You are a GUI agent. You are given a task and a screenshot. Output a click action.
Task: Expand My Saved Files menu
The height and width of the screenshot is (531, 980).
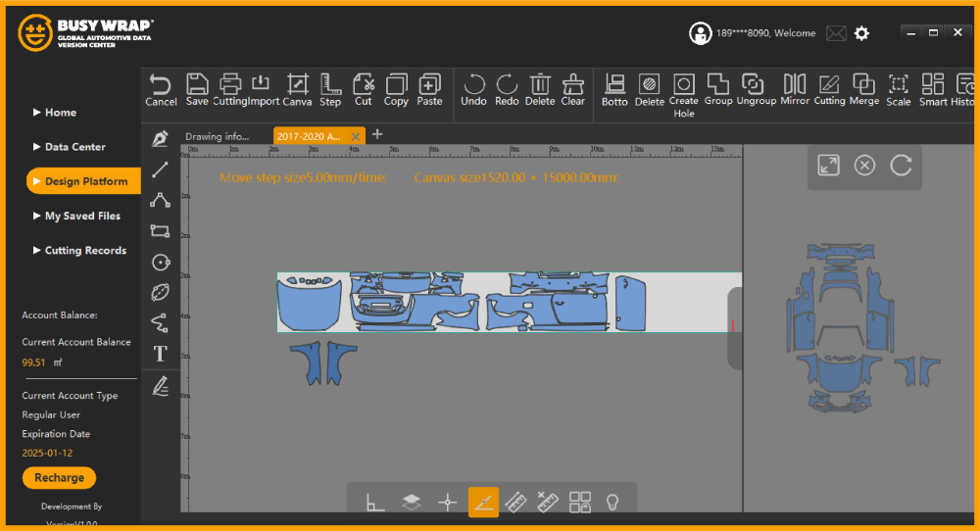76,216
